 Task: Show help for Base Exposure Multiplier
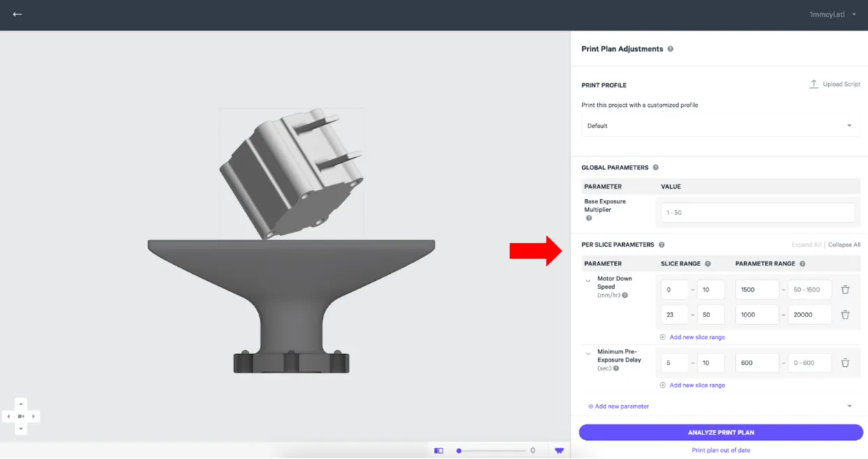click(x=588, y=218)
